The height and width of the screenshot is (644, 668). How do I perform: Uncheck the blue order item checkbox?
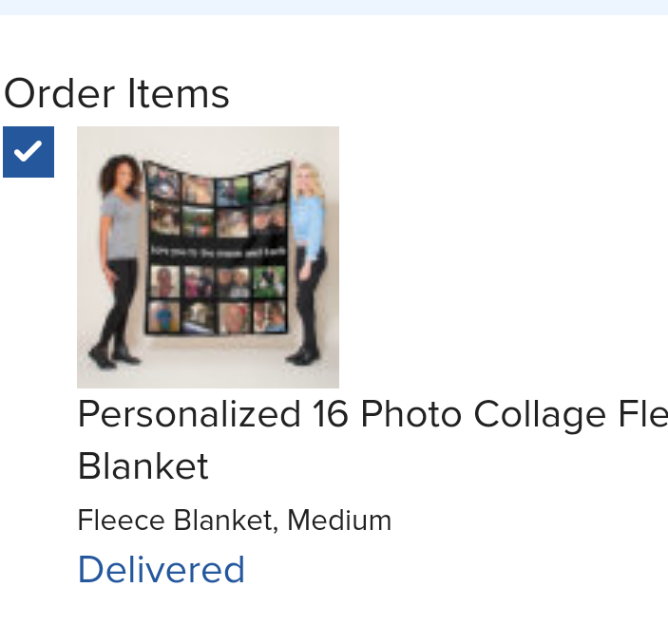29,152
